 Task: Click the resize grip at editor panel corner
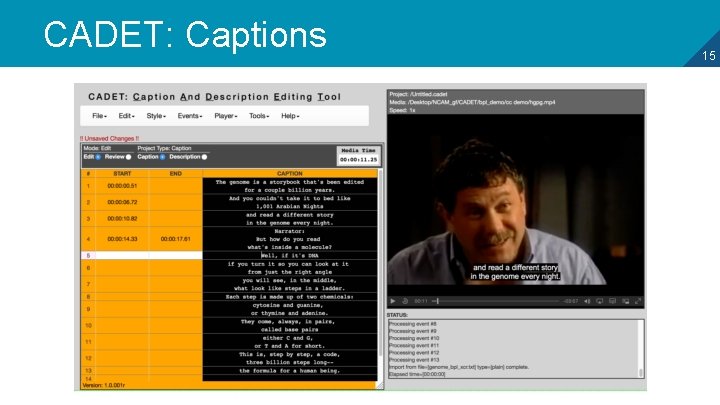point(379,385)
